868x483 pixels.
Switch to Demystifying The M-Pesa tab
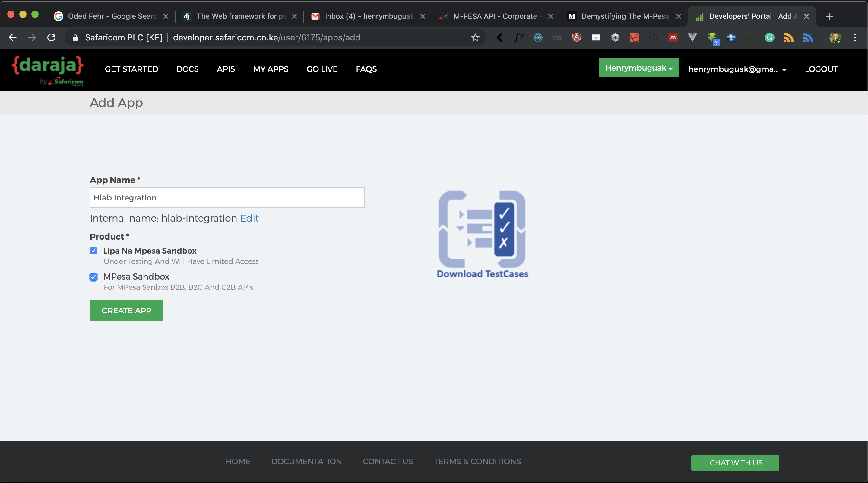point(624,16)
